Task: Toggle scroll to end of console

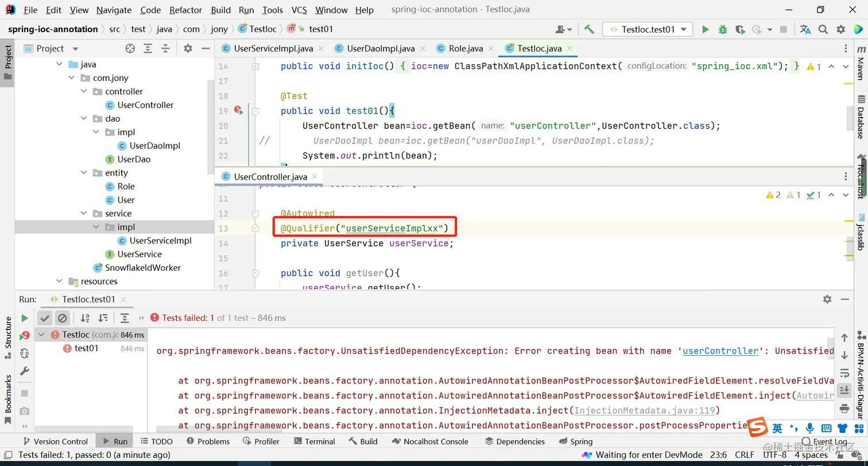Action: [844, 390]
